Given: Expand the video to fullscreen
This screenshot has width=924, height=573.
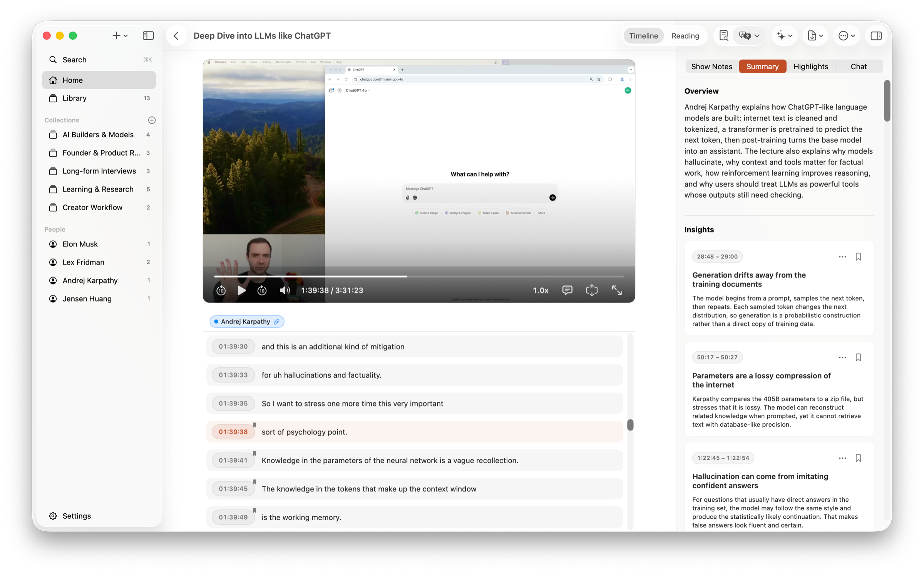Looking at the screenshot, I should click(617, 290).
